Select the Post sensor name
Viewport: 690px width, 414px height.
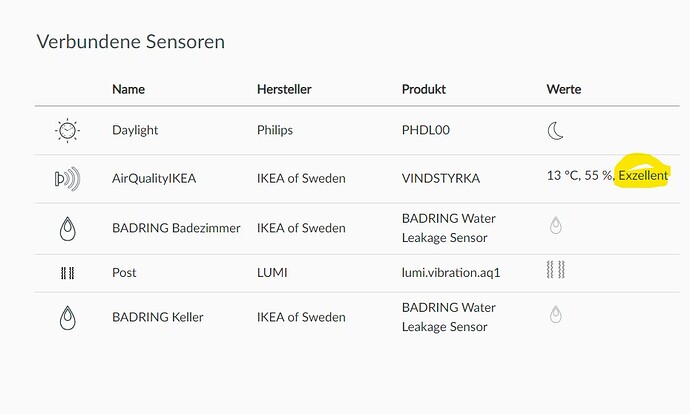pos(124,272)
